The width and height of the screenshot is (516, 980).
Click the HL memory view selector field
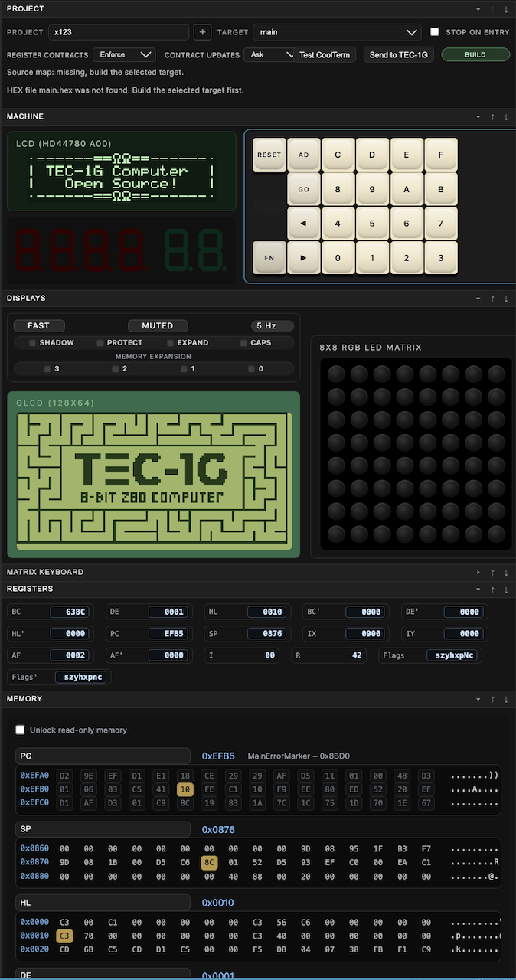click(103, 903)
